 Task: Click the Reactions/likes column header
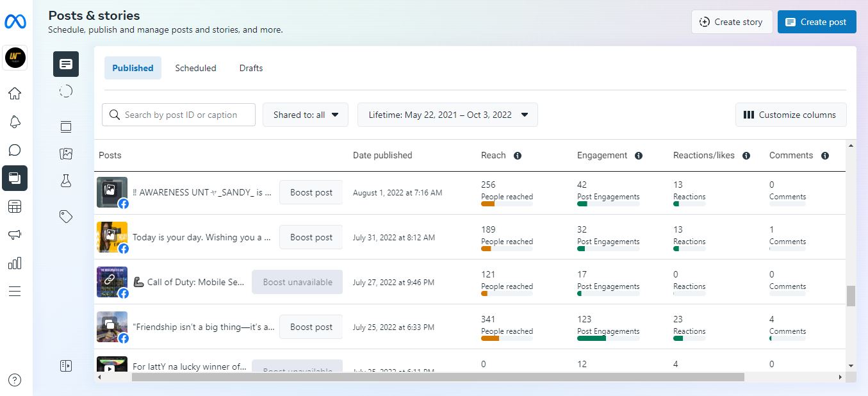tap(704, 155)
